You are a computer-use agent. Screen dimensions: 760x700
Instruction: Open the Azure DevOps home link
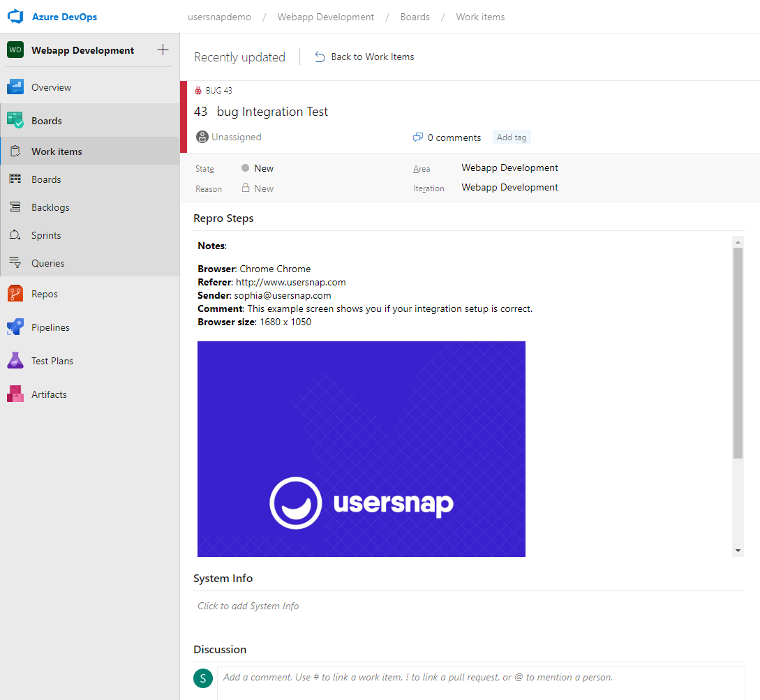click(x=64, y=17)
